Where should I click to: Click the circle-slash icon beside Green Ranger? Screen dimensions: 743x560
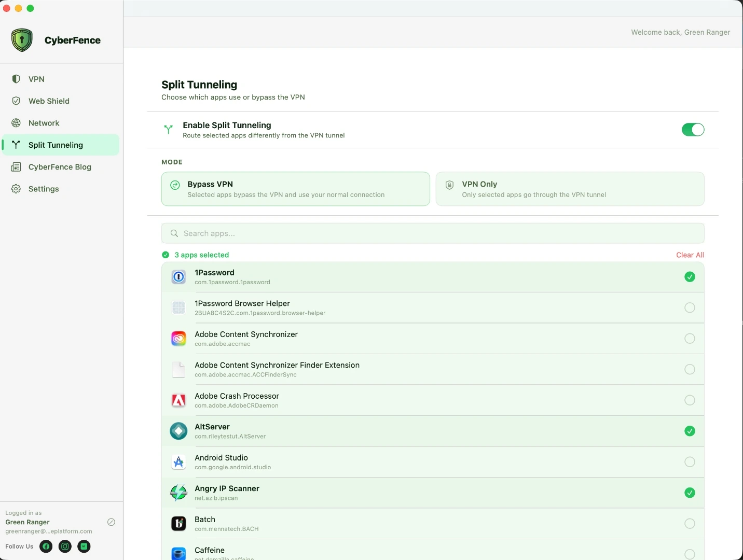[x=111, y=522]
